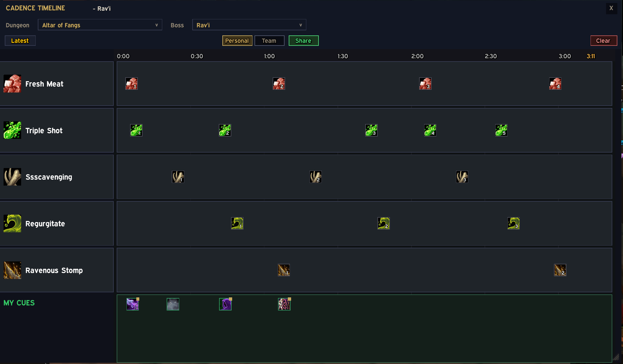This screenshot has width=623, height=364.
Task: Select Fresh Meat cast number 4 marker
Action: 555,84
